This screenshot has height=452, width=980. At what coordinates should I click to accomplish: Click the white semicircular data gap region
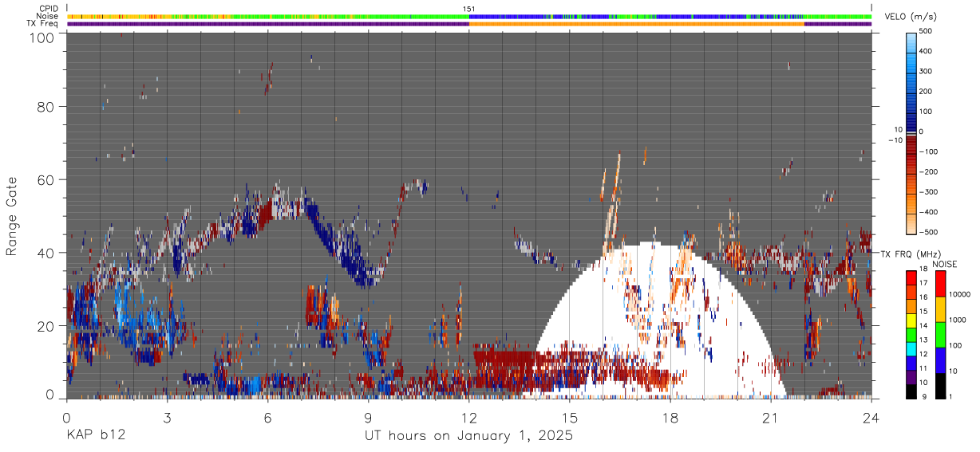[x=654, y=319]
